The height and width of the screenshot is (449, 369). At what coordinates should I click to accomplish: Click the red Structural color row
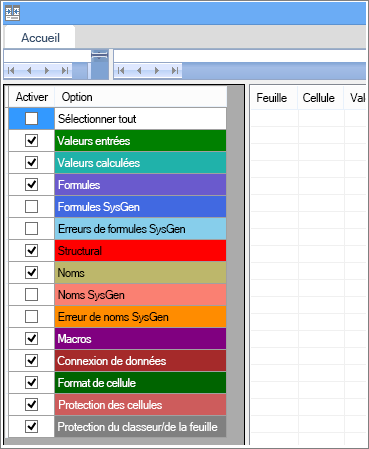pyautogui.click(x=140, y=251)
